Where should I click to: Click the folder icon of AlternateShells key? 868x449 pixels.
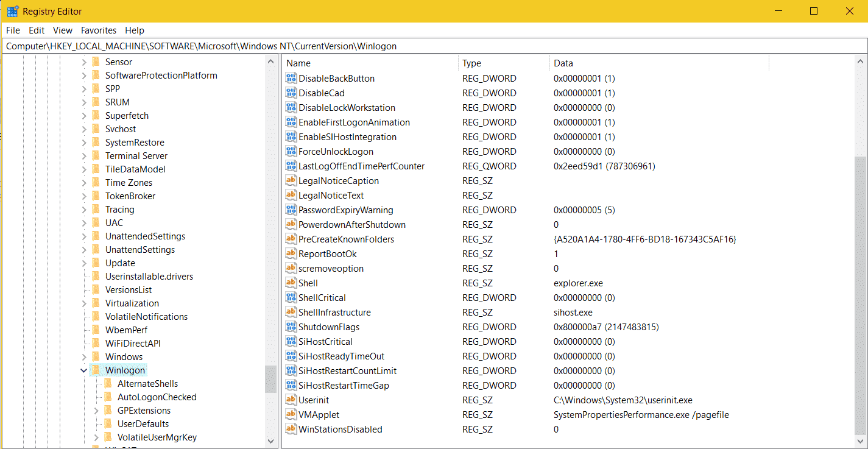108,384
